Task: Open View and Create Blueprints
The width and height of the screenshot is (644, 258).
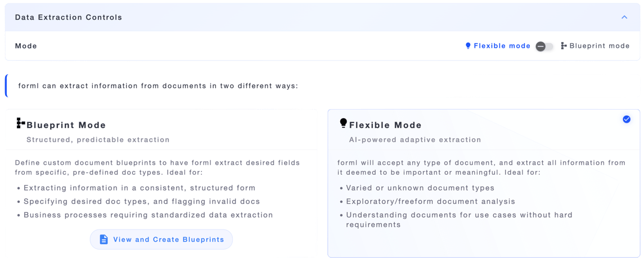Action: (161, 239)
